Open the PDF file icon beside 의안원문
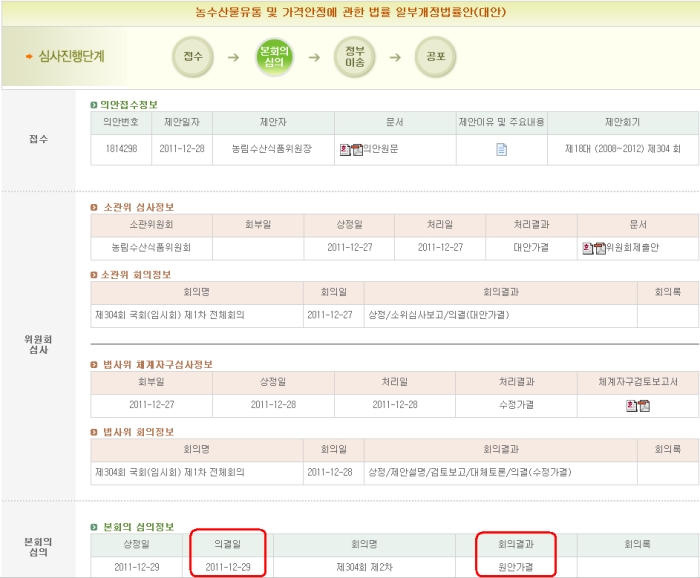Image resolution: width=700 pixels, height=578 pixels. pyautogui.click(x=357, y=150)
